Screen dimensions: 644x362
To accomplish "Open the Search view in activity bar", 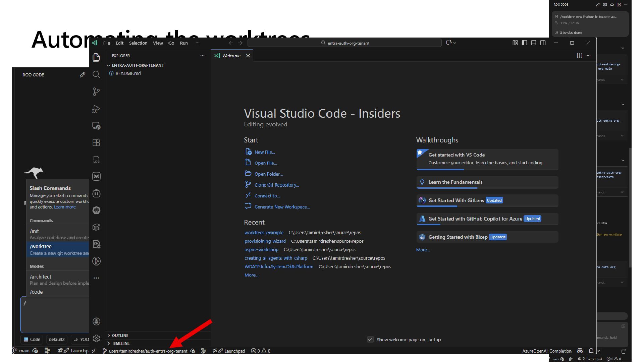I will pyautogui.click(x=96, y=74).
